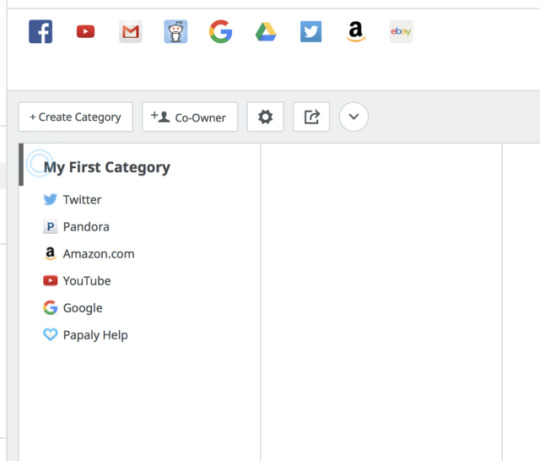The height and width of the screenshot is (461, 540).
Task: Open the Gmail shortcut icon
Action: (131, 32)
